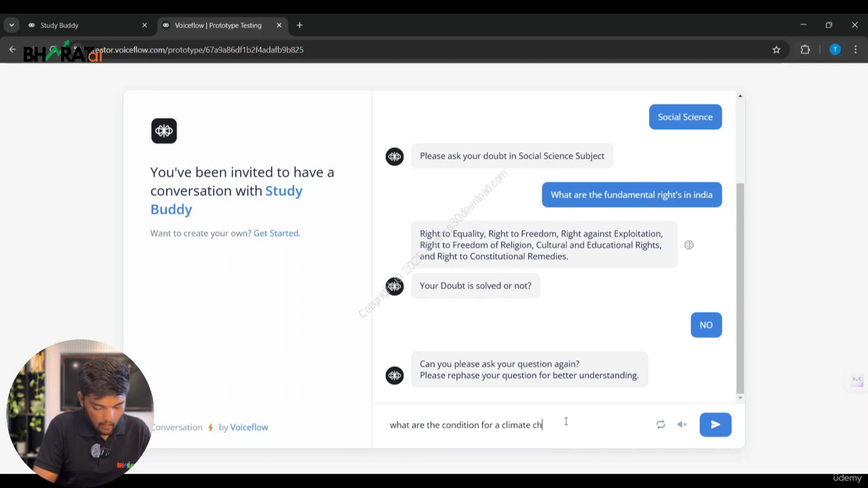Bookmark this page with the star icon
Image resolution: width=868 pixels, height=488 pixels.
(x=776, y=49)
